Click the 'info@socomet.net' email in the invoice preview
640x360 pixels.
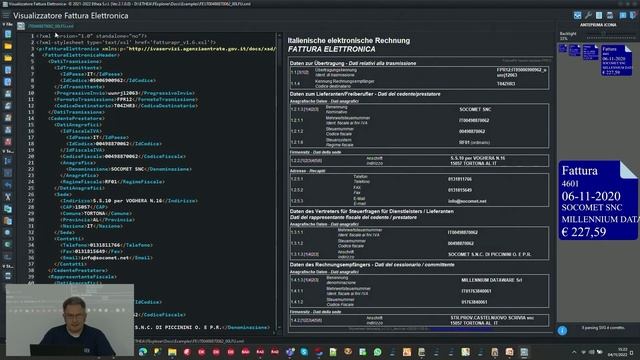click(467, 201)
